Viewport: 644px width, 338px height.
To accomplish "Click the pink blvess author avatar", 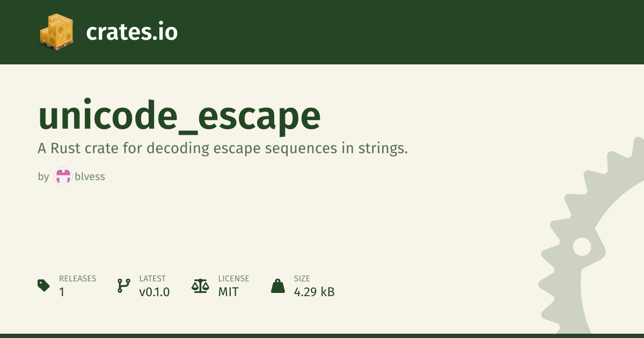I will pos(63,177).
